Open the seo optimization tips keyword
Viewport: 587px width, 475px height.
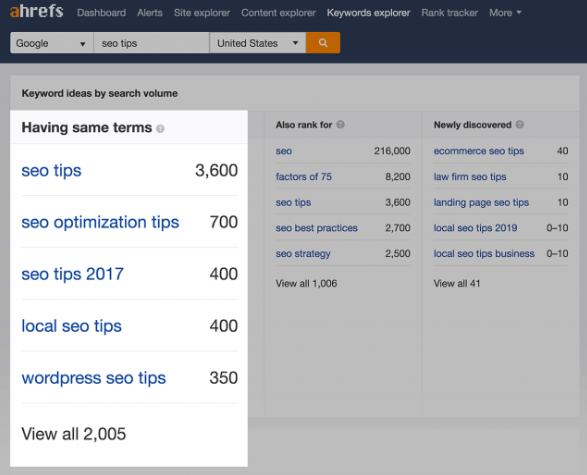(100, 222)
